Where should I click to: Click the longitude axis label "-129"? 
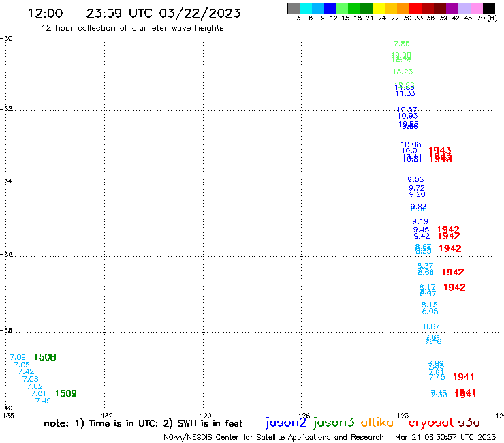coord(203,416)
